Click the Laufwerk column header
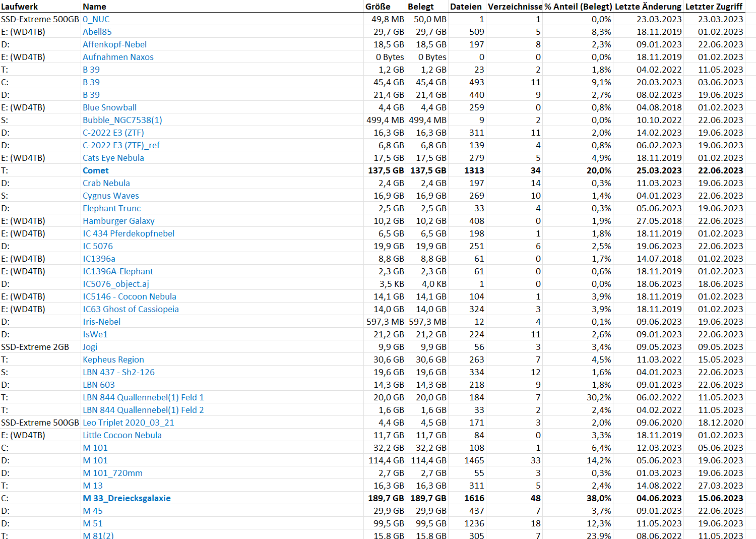This screenshot has height=539, width=756. pos(20,7)
